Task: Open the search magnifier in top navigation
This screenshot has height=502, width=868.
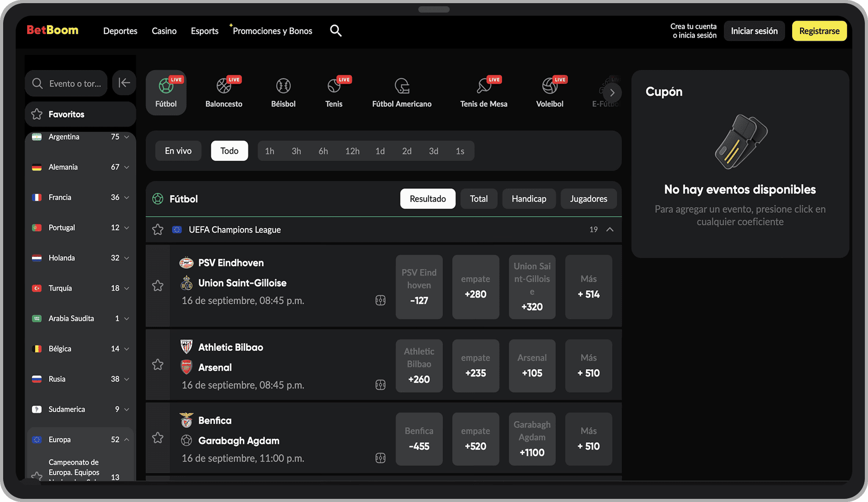Action: coord(336,31)
